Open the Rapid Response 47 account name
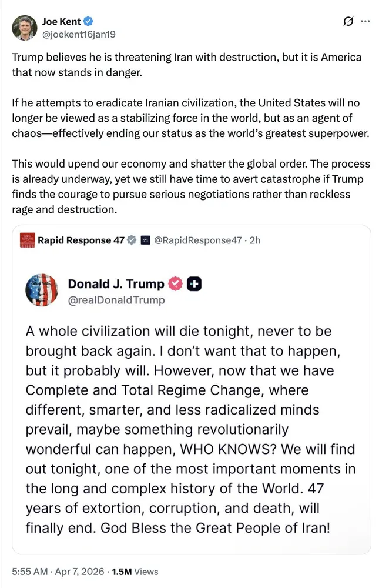 click(81, 240)
